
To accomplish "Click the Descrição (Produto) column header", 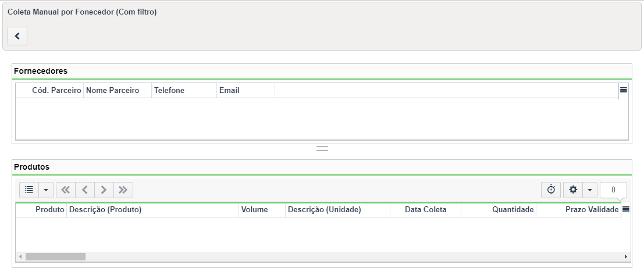I will (x=153, y=210).
